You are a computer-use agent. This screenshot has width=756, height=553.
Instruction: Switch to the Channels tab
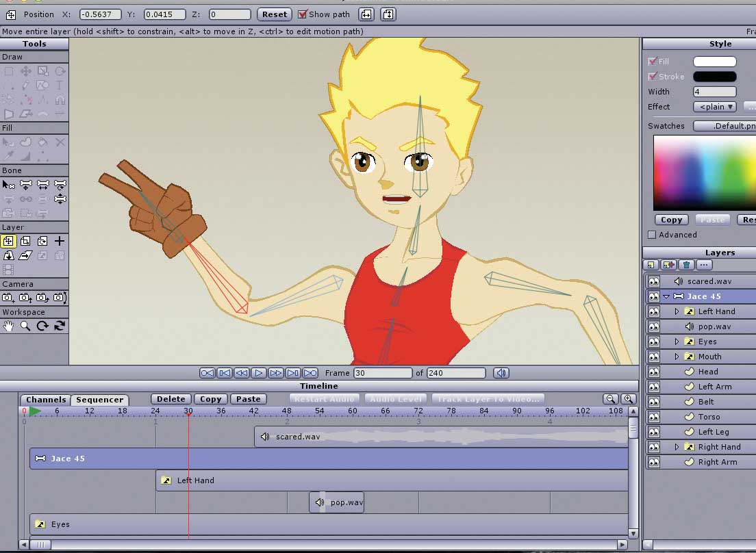pos(46,400)
